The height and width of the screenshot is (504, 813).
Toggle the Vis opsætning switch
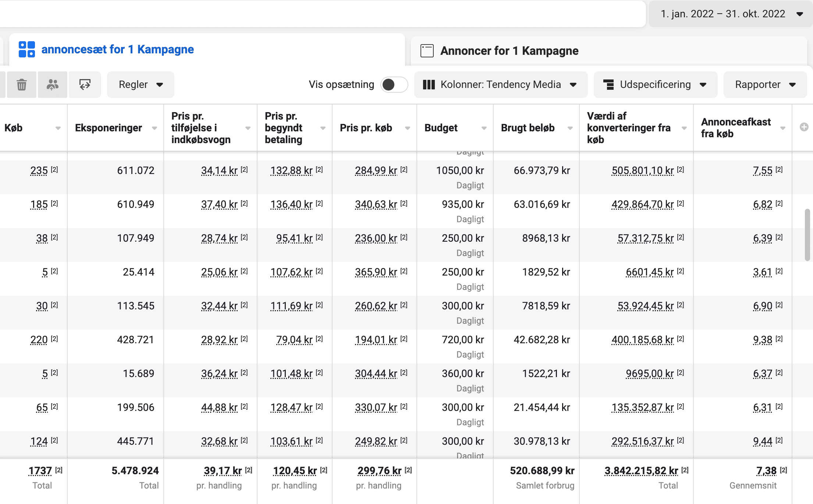tap(394, 85)
